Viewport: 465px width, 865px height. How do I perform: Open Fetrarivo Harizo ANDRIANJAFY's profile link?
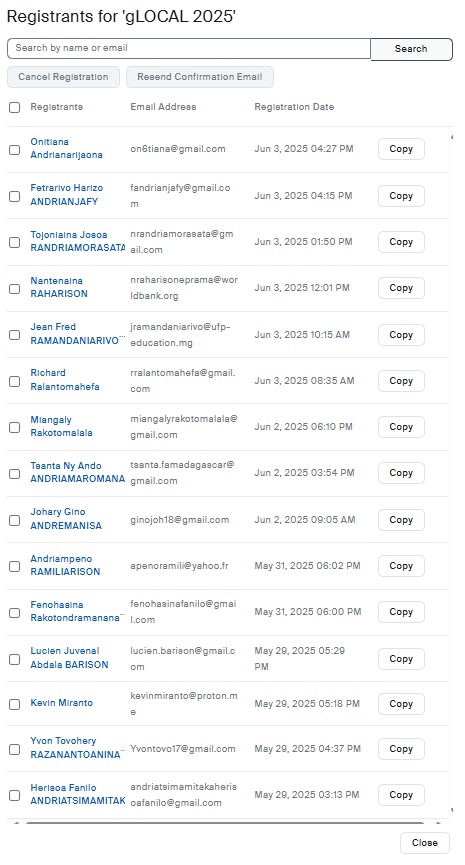point(67,195)
